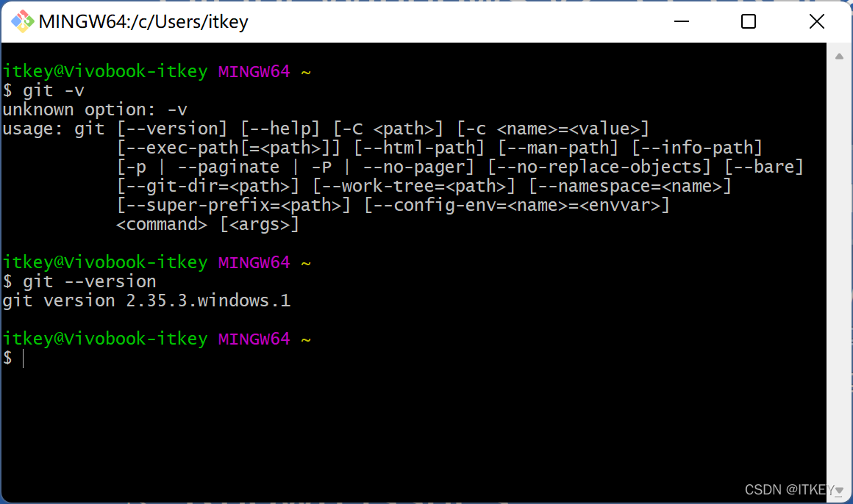The width and height of the screenshot is (853, 504).
Task: Click the scrollbar down arrow
Action: (840, 490)
